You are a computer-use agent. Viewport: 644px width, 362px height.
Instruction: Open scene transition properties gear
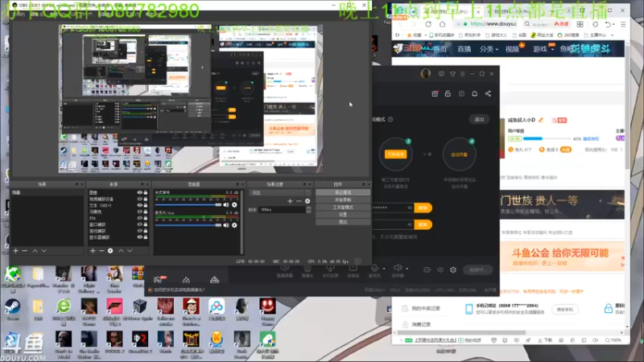point(308,201)
